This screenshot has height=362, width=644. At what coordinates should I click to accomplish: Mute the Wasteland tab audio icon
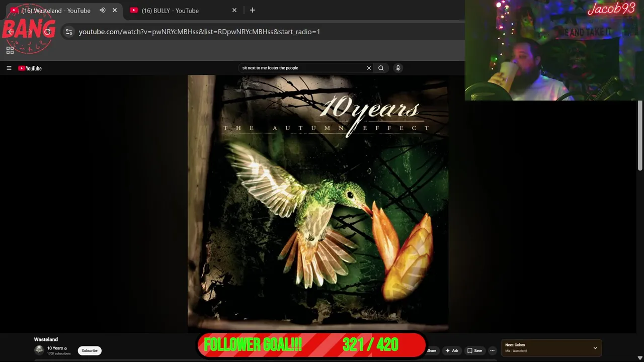point(103,10)
